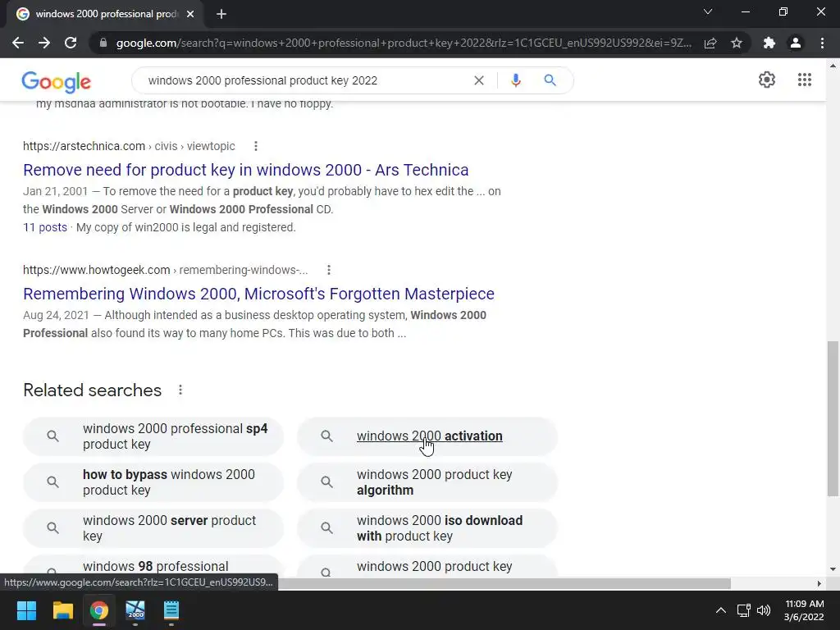The image size is (840, 630).
Task: Start voice search with microphone
Action: click(x=516, y=80)
